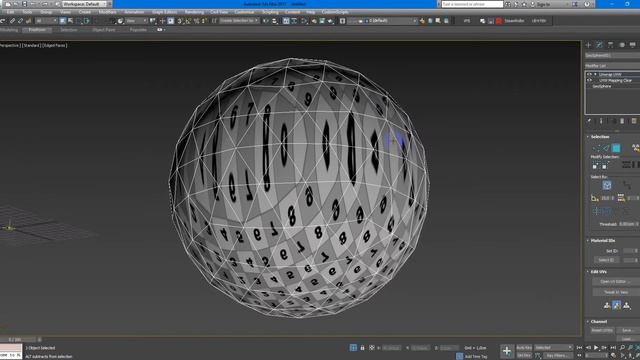This screenshot has height=360, width=640.
Task: Click the Align tool icon
Action: (274, 20)
